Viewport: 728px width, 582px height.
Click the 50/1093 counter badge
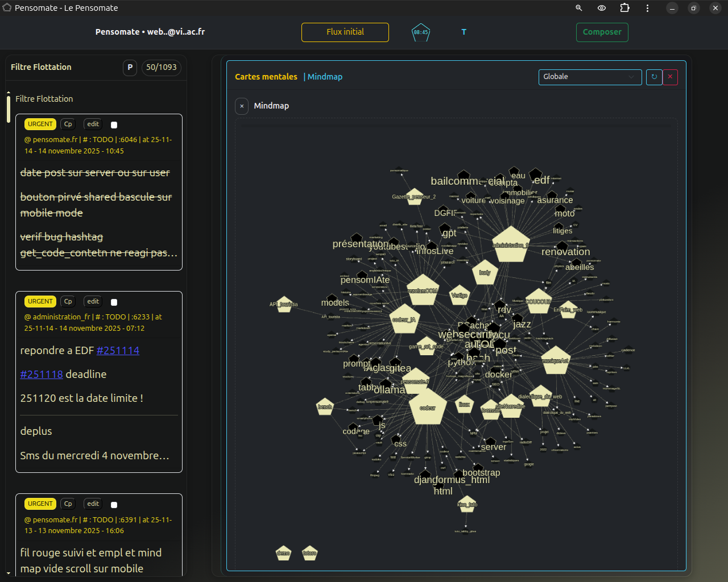161,67
